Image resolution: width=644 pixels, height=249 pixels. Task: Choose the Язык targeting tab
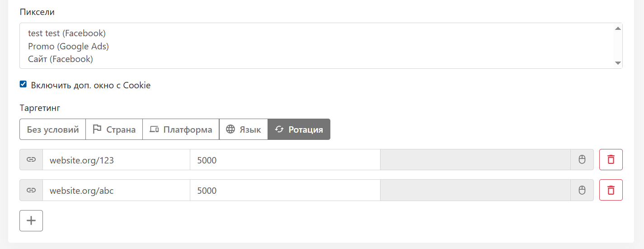[244, 129]
